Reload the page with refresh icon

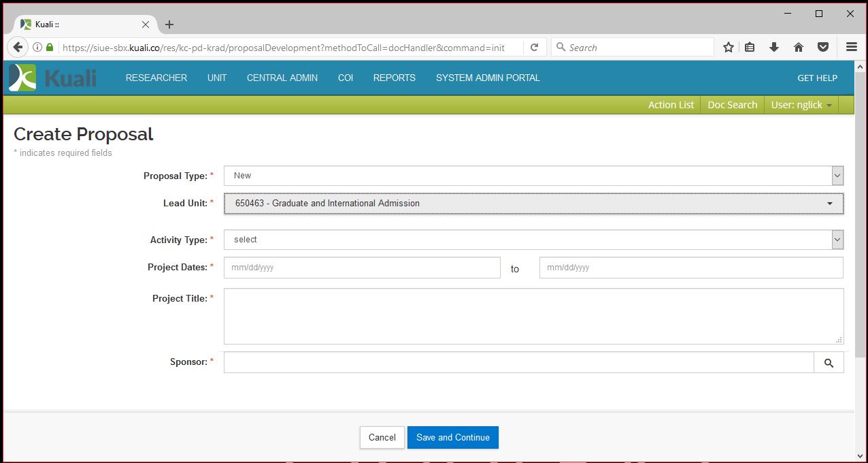coord(534,48)
